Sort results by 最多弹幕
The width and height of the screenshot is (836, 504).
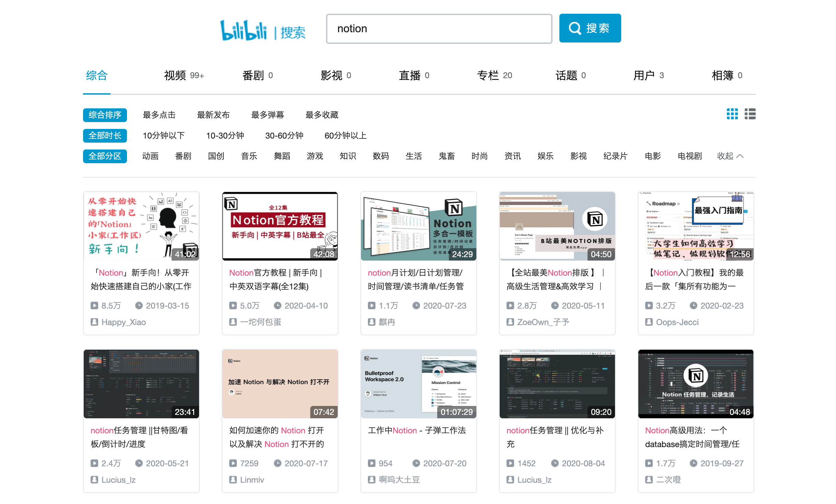[268, 115]
